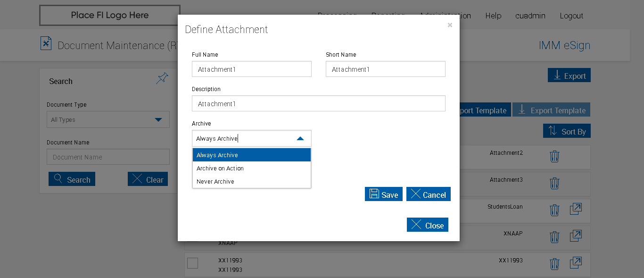Click Document Maintenance page icon
The image size is (644, 278).
46,44
